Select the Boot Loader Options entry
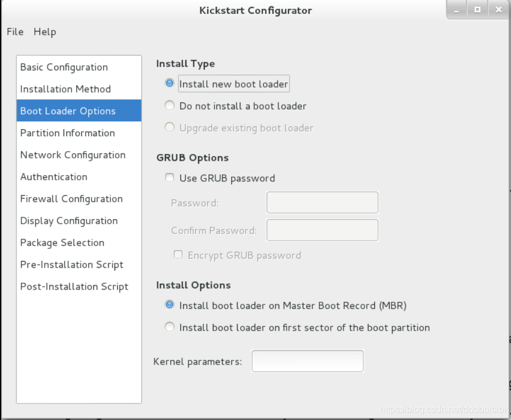Viewport: 511px width, 420px height. pos(79,111)
